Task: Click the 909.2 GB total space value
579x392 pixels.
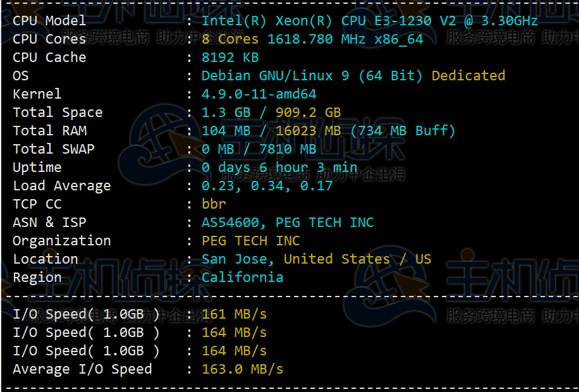Action: click(x=308, y=113)
